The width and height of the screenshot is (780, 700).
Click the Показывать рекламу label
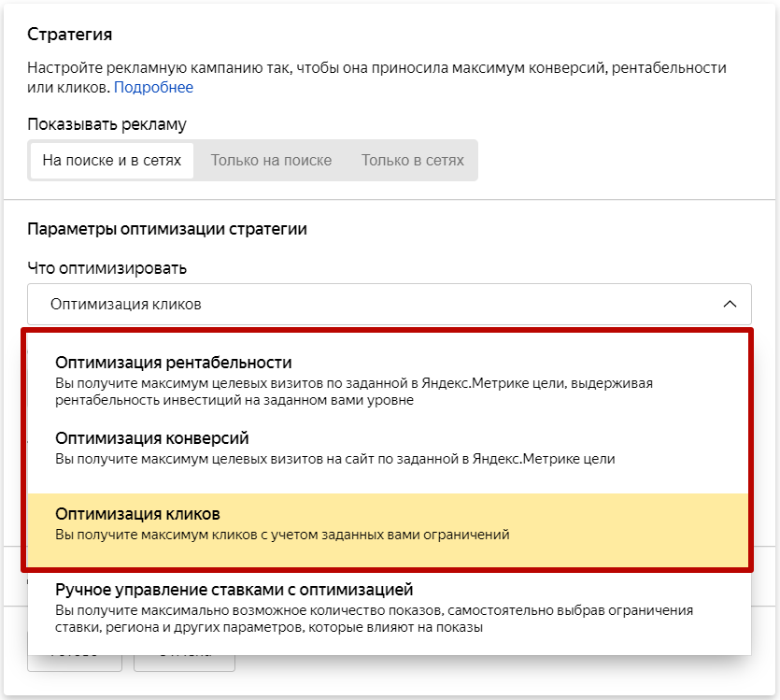(107, 124)
